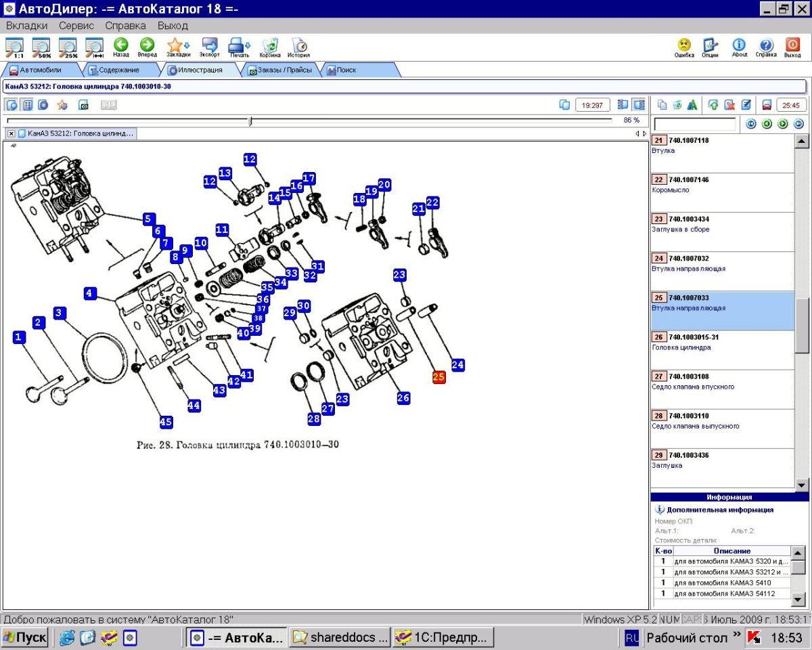Click the Экспорт export icon

coord(210,47)
